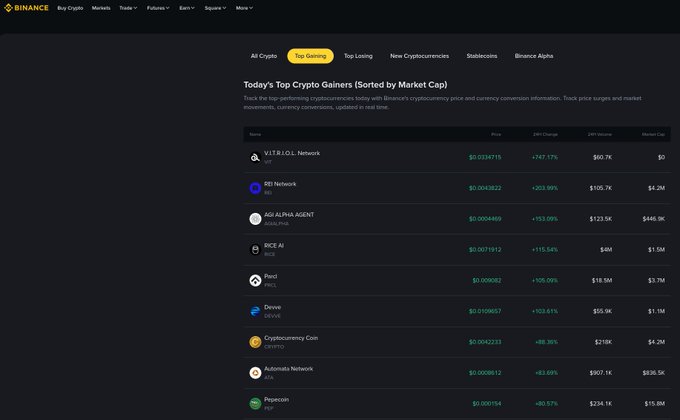Open the Buy Crypto menu item
Image resolution: width=680 pixels, height=420 pixels.
point(70,8)
